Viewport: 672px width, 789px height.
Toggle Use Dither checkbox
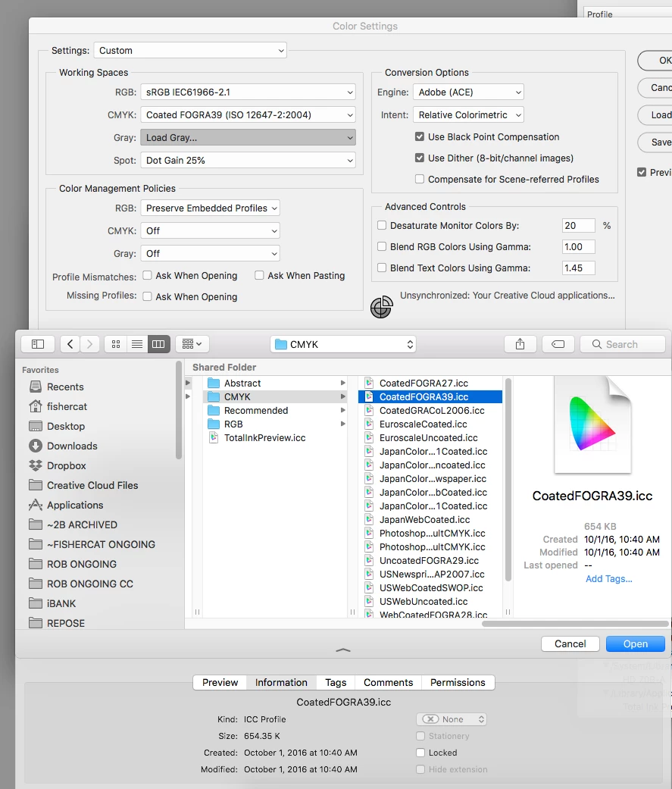[x=420, y=158]
